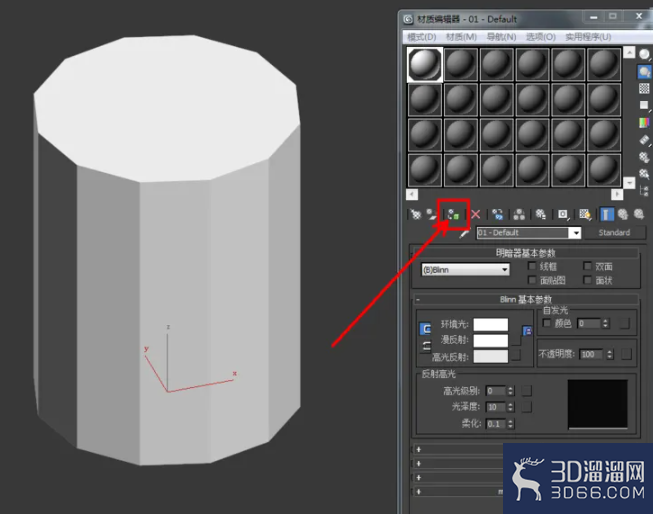Click the 光泽度 spinner arrows
This screenshot has width=653, height=514.
coord(511,407)
